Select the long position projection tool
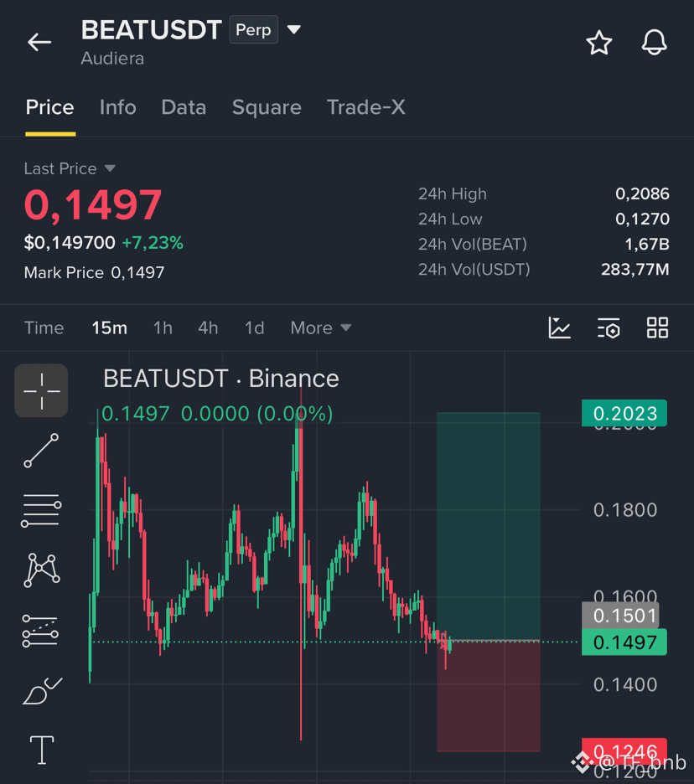 [40, 631]
